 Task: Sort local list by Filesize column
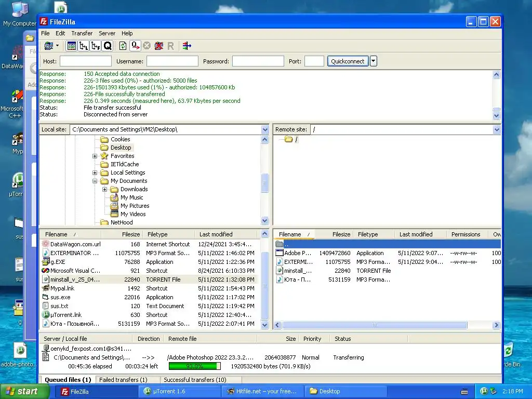point(130,234)
